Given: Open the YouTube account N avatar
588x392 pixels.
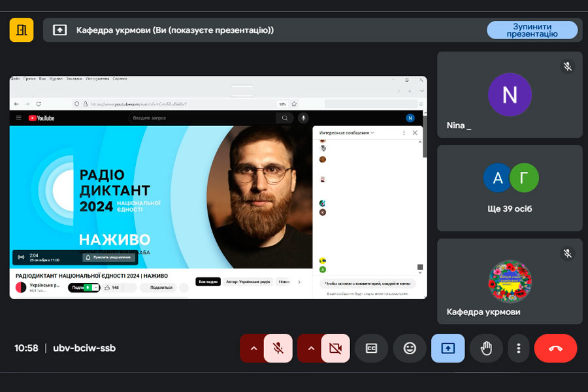Looking at the screenshot, I should 410,118.
